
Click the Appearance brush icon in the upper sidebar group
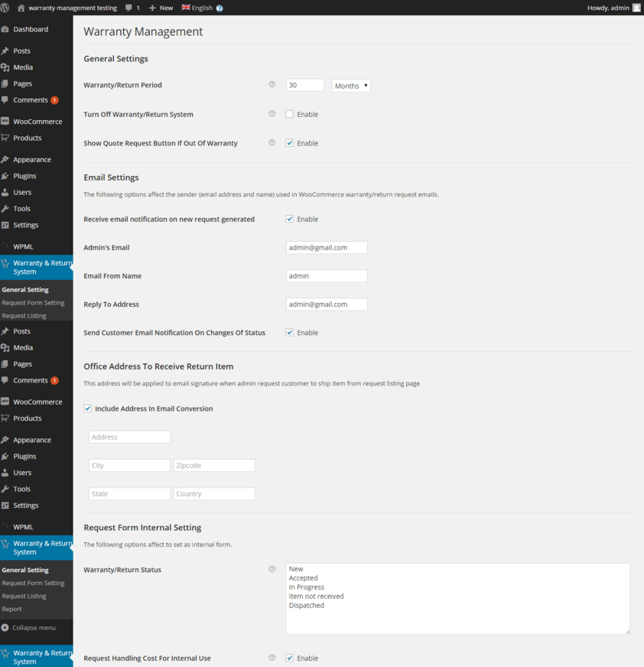(x=5, y=160)
